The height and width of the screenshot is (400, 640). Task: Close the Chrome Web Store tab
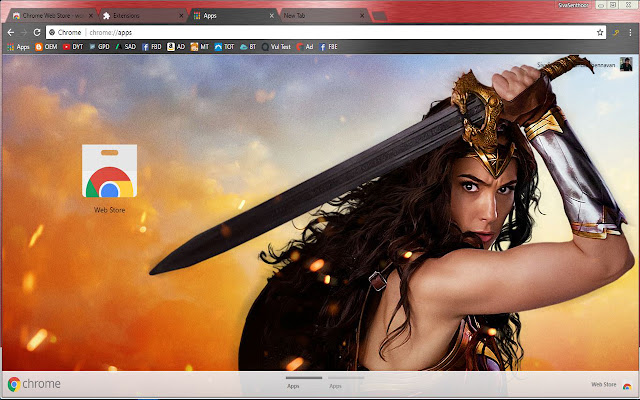91,16
